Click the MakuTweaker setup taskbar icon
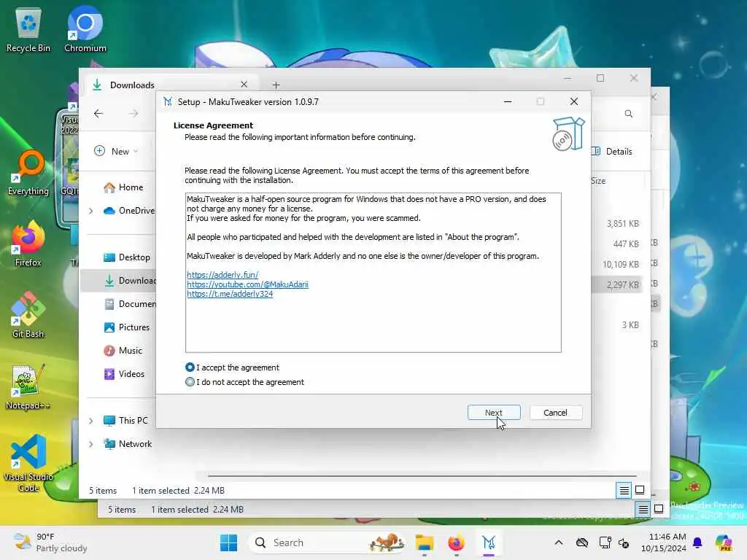The width and height of the screenshot is (747, 560). tap(489, 542)
